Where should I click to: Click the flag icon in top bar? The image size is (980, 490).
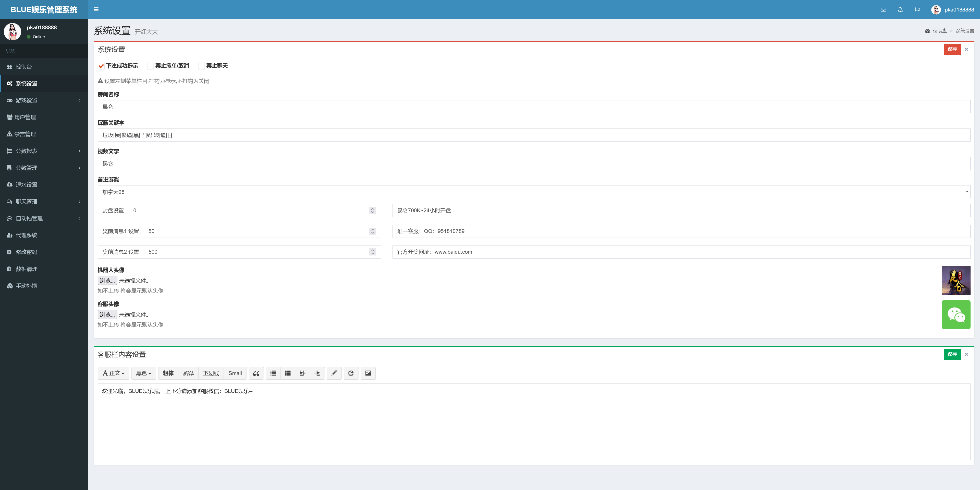pos(917,10)
